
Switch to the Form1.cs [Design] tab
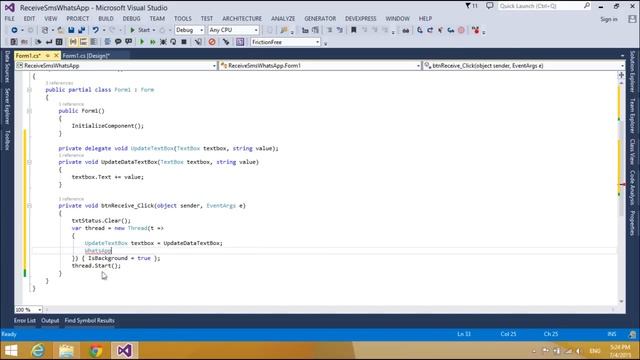coord(86,56)
